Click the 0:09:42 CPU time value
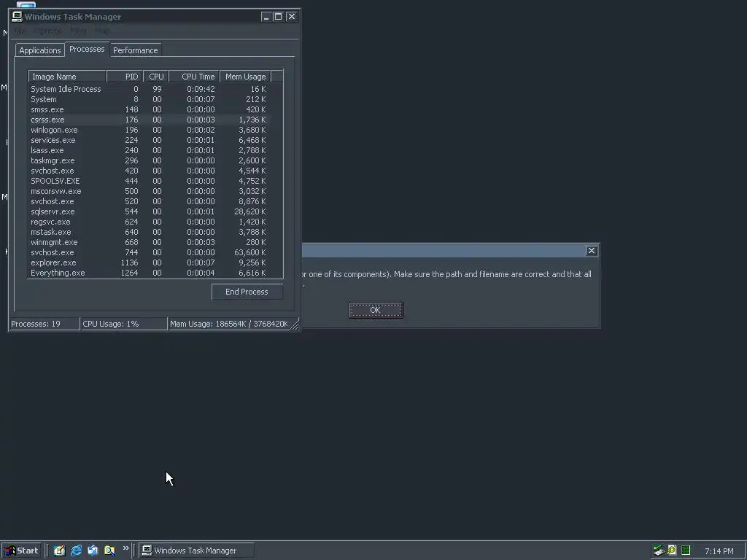 click(x=201, y=89)
